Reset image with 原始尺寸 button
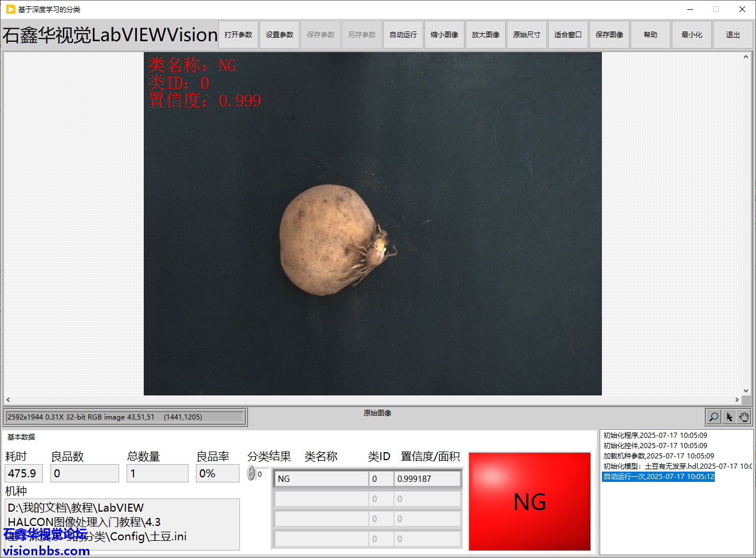756x558 pixels. click(x=527, y=35)
